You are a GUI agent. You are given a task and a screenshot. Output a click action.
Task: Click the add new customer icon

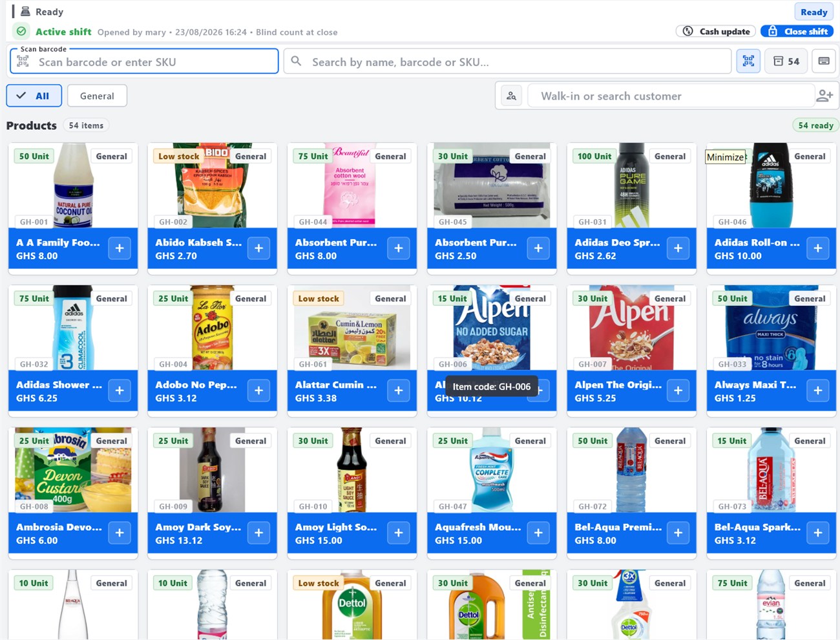pos(824,96)
